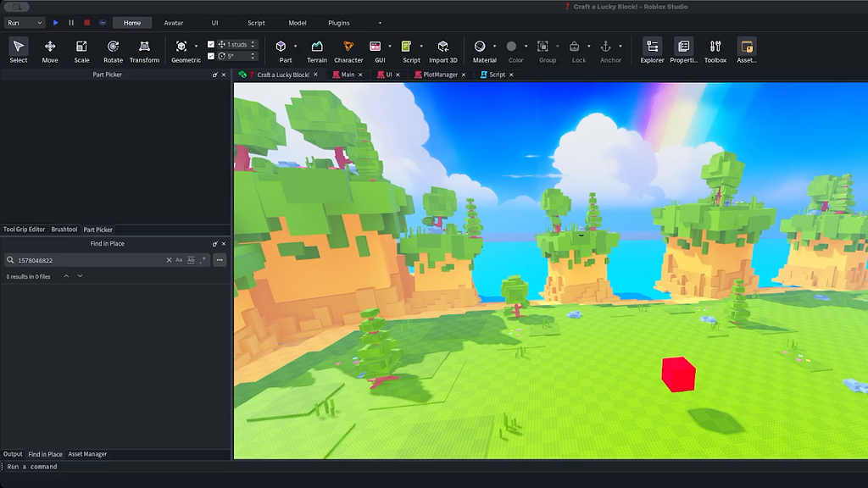
Task: Toggle the studs move snapping checkbox
Action: [x=211, y=44]
